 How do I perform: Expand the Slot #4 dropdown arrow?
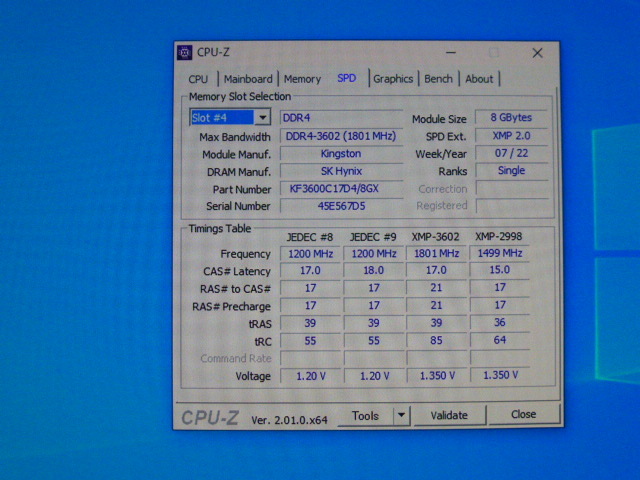pos(262,118)
